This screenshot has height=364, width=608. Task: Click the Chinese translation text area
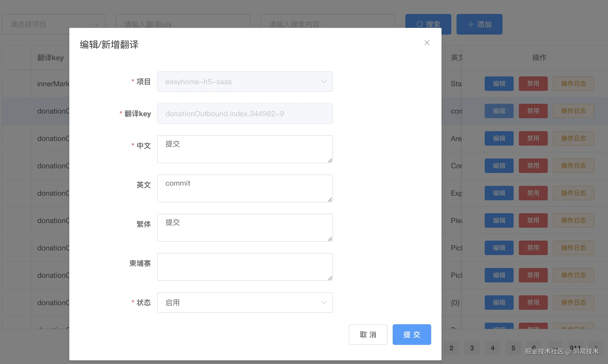(x=245, y=149)
